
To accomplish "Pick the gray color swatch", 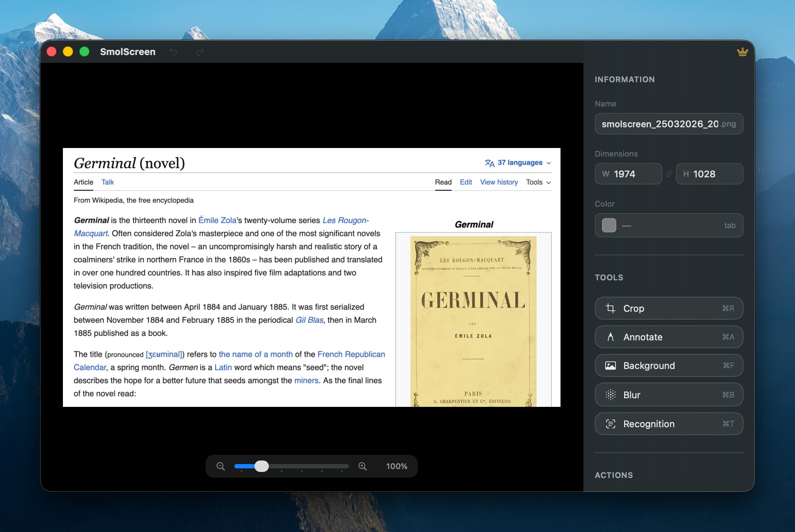I will pyautogui.click(x=609, y=225).
